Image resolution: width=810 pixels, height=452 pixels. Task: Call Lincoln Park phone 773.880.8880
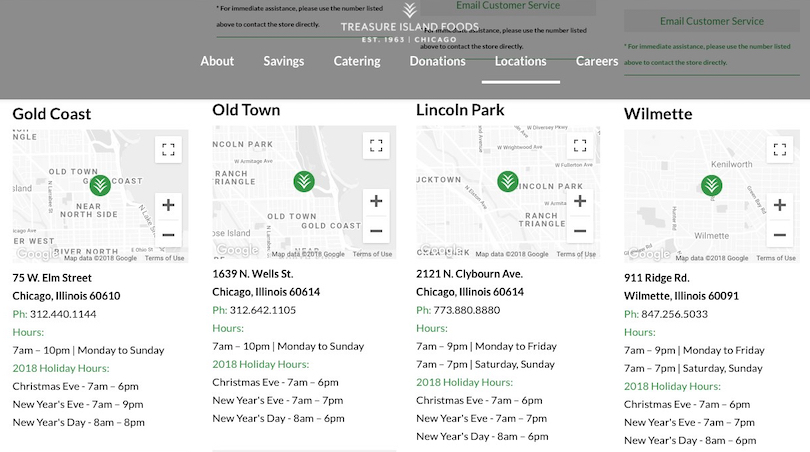467,310
